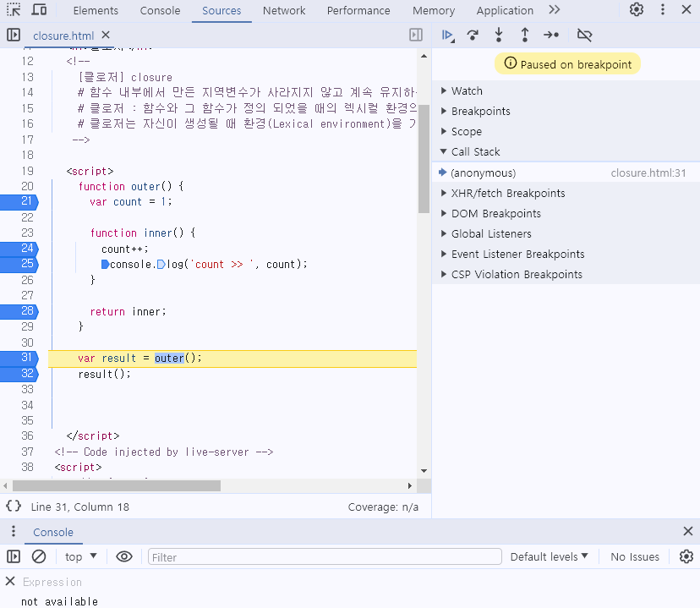
Task: Click the Step button
Action: (551, 35)
